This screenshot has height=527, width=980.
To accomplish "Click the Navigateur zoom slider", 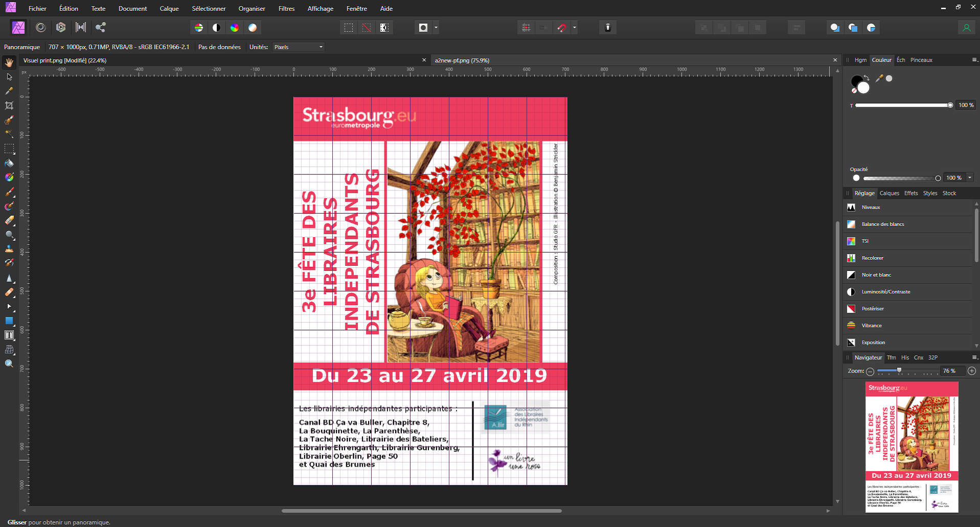I will point(908,371).
